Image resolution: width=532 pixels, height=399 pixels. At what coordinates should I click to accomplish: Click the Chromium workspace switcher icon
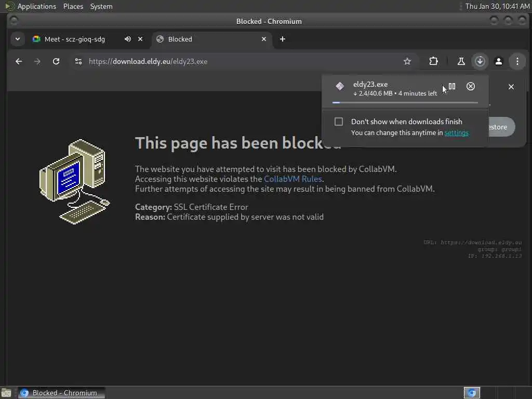click(472, 393)
